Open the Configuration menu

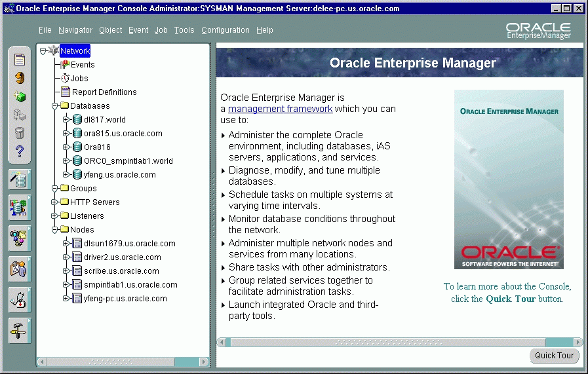[225, 30]
